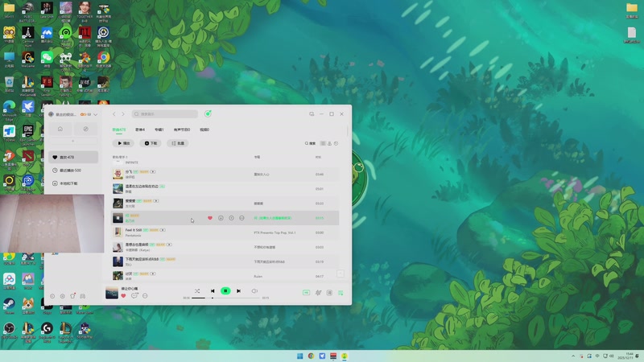Switch to the 专辑1 tab

pyautogui.click(x=159, y=130)
